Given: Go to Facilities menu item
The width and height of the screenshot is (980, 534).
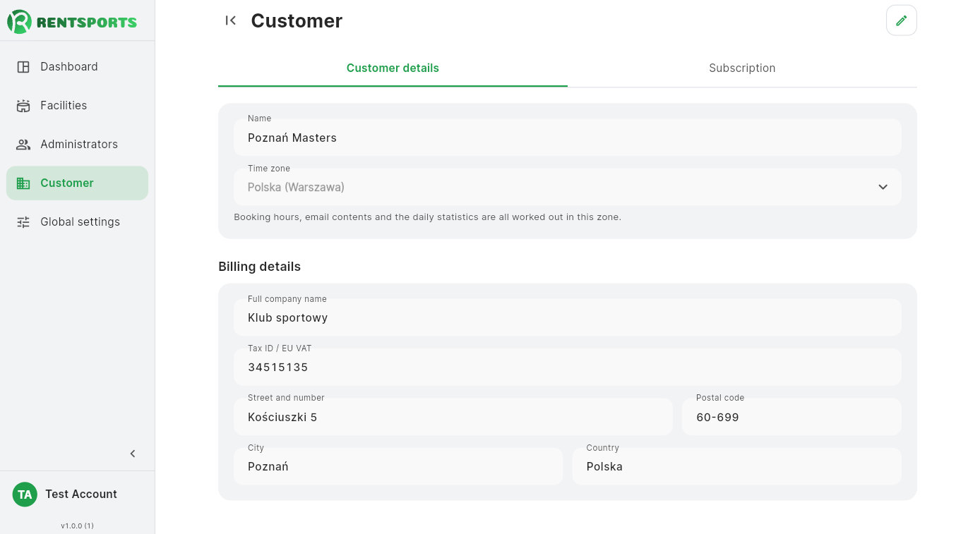Looking at the screenshot, I should tap(77, 106).
